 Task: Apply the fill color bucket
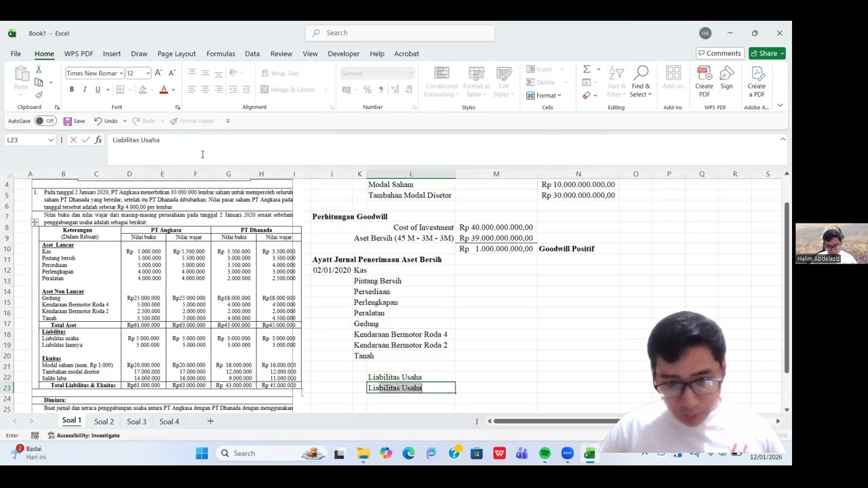pos(142,89)
